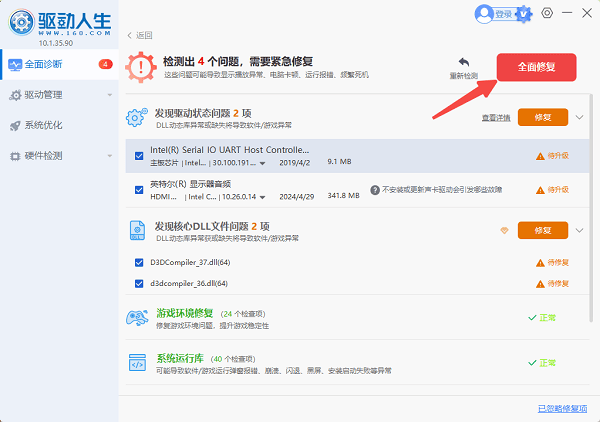Image resolution: width=600 pixels, height=422 pixels.
Task: Expand the 驱动管理 sidebar arrow
Action: tap(110, 95)
